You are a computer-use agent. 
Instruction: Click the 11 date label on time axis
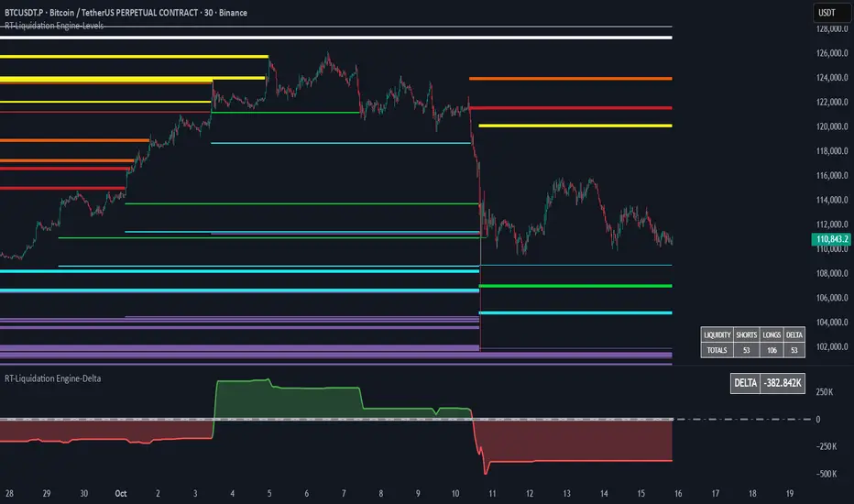(492, 493)
